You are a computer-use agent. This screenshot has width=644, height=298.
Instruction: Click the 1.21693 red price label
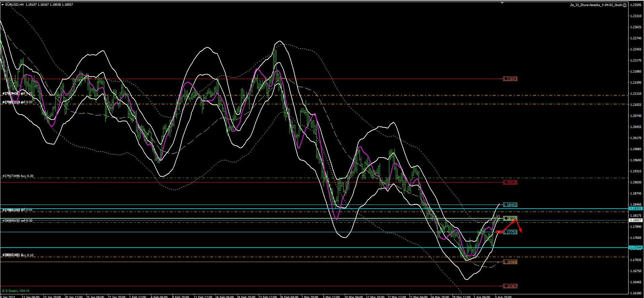pos(510,79)
